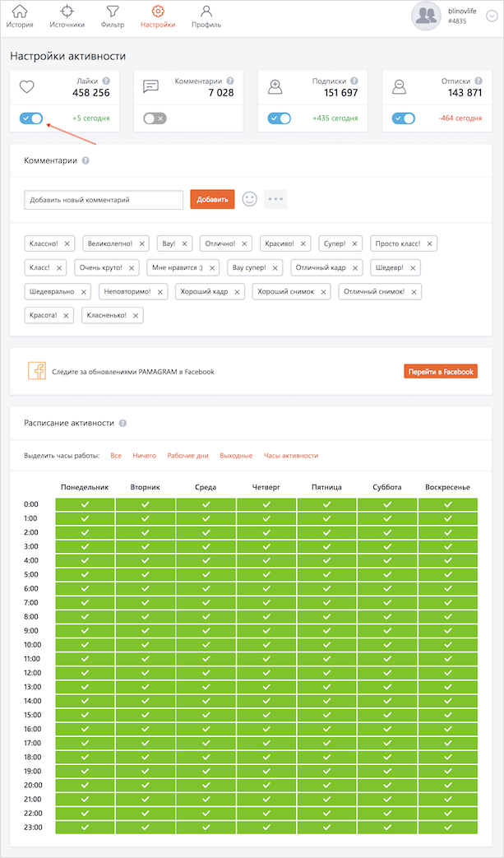Switch to the Источники tab
The height and width of the screenshot is (858, 504).
(67, 16)
